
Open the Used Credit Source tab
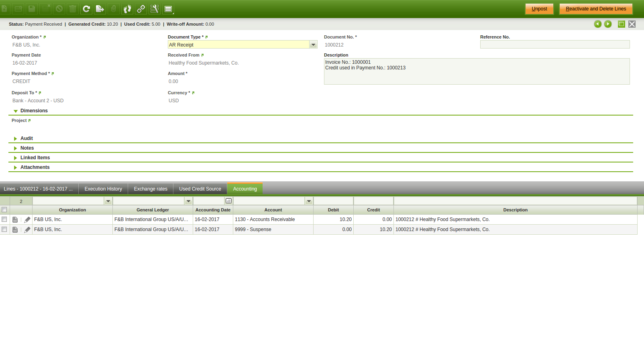200,189
